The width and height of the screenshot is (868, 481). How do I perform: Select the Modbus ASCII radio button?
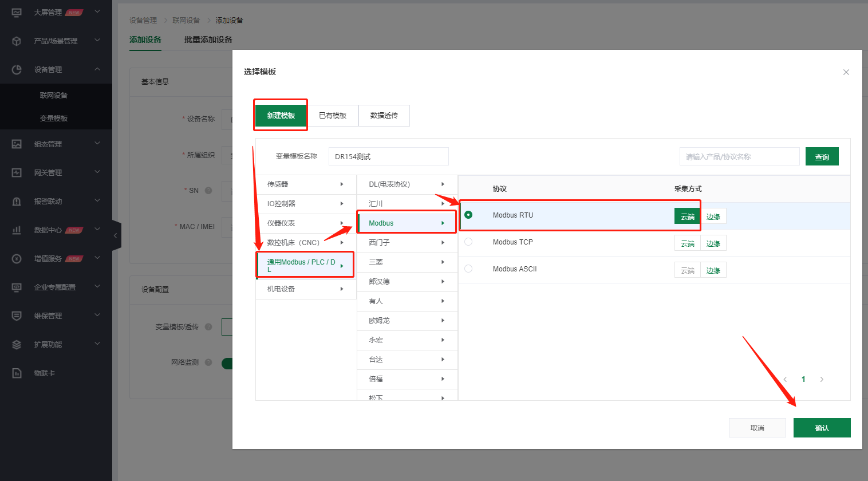468,269
